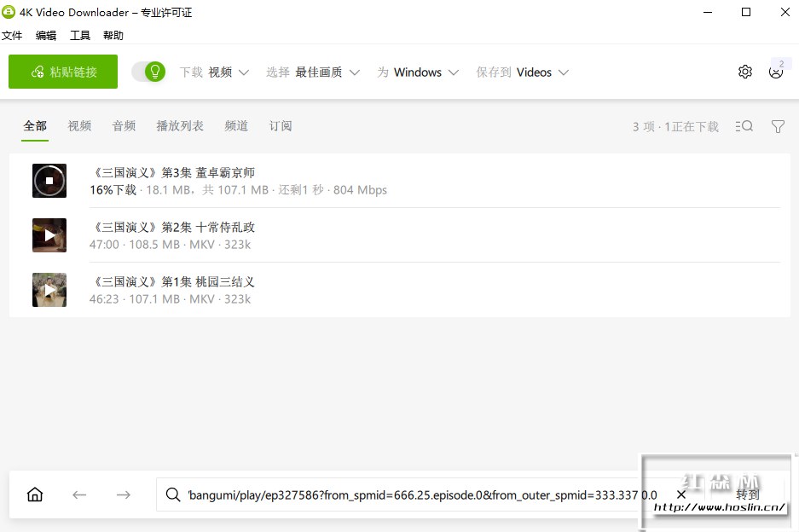Open settings via the gear icon
This screenshot has height=532, width=799.
point(745,72)
